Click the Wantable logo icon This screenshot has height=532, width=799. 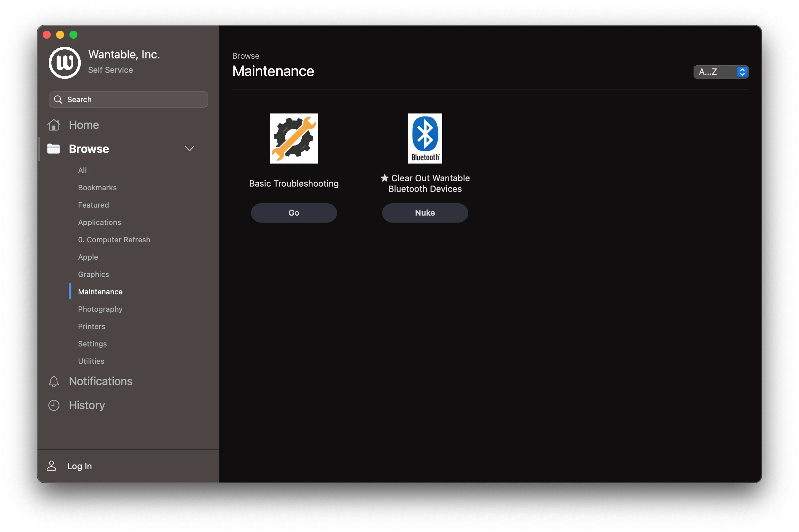tap(64, 63)
